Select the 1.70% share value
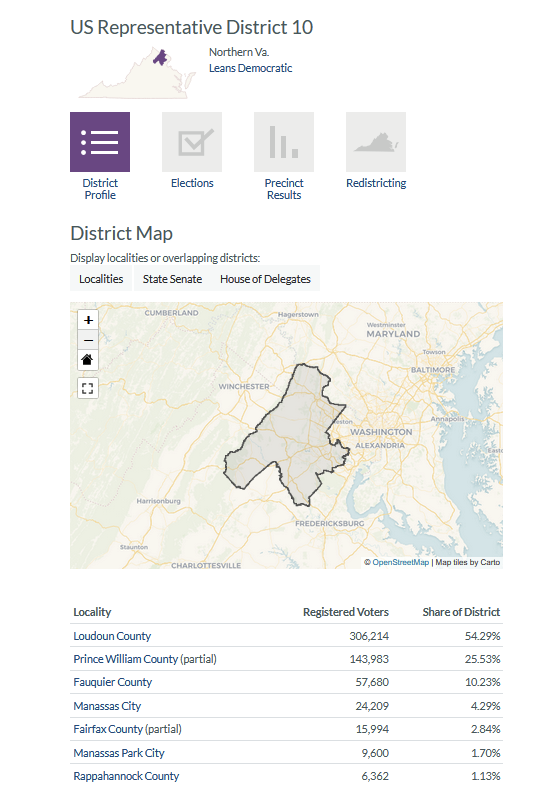The image size is (559, 804). pos(486,753)
